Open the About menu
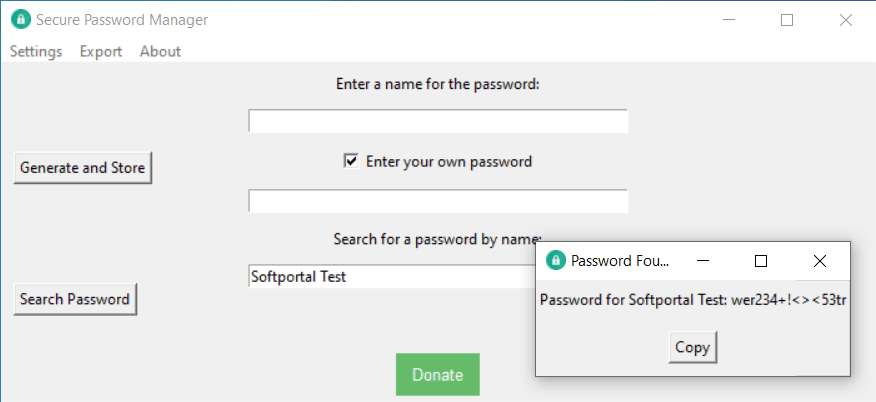876x402 pixels. [160, 51]
